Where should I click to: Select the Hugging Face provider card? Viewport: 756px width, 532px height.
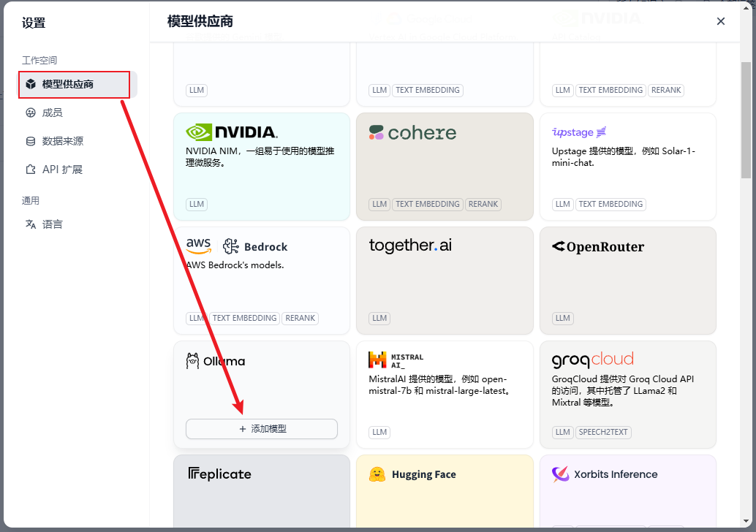445,492
